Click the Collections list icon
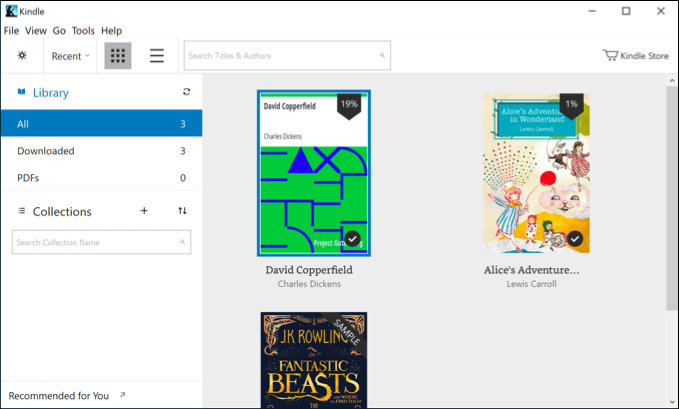The width and height of the screenshot is (679, 409). point(22,211)
